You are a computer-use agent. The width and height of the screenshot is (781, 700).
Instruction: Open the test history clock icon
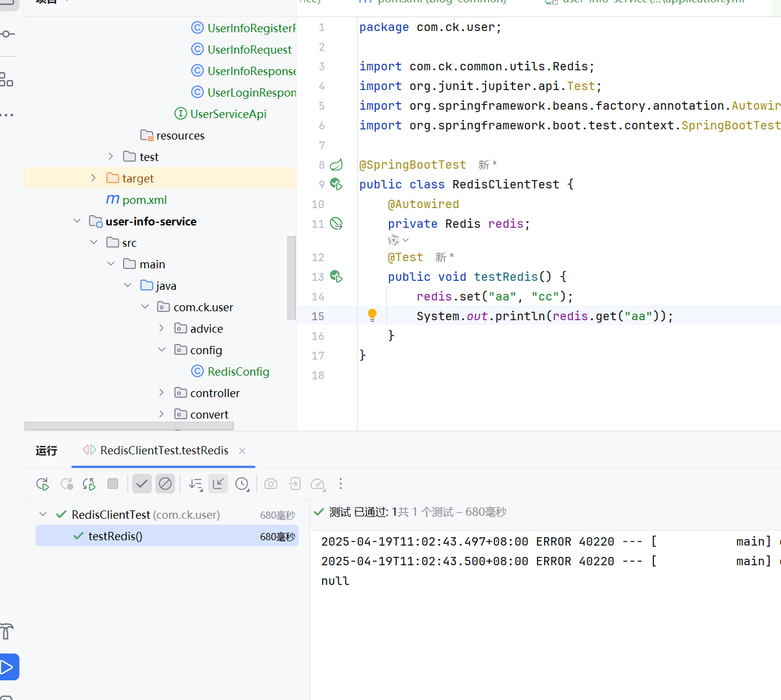[x=242, y=484]
